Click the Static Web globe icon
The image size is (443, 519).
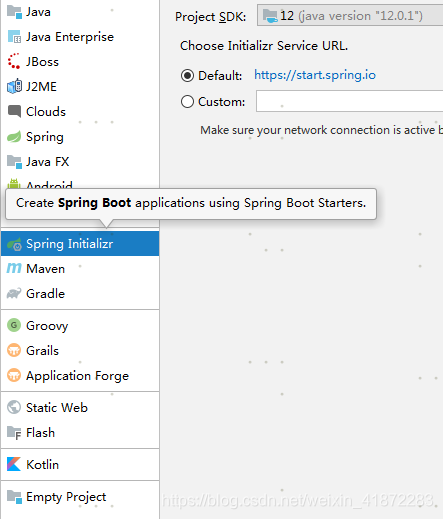14,407
